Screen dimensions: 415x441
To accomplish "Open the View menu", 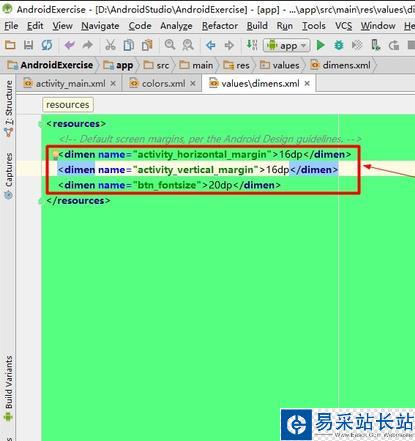I will pyautogui.click(x=62, y=26).
